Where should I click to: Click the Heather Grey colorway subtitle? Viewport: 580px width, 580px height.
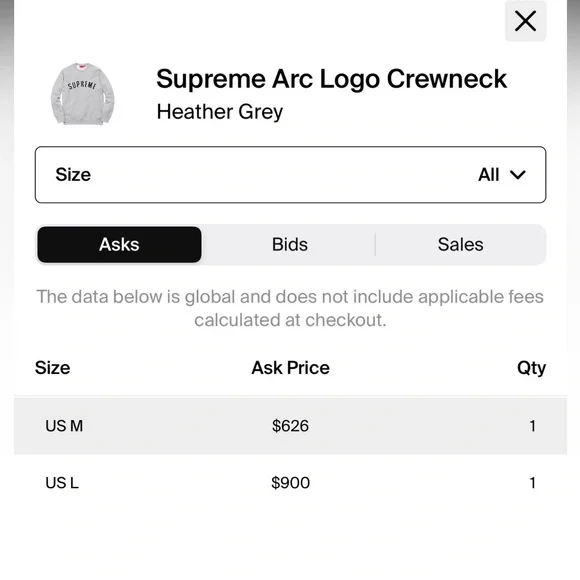[220, 112]
